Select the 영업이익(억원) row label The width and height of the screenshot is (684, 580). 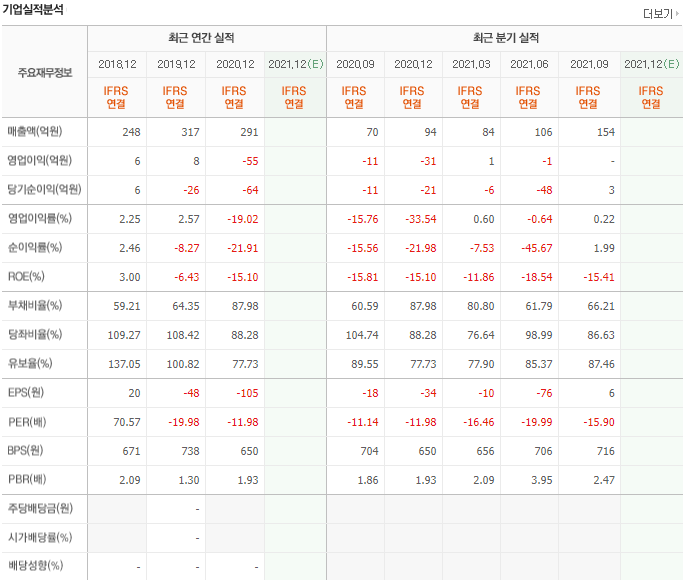coord(40,160)
